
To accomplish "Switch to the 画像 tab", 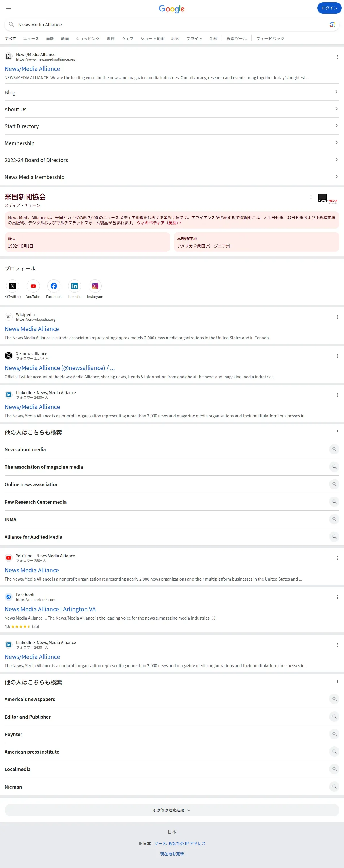I will [50, 39].
